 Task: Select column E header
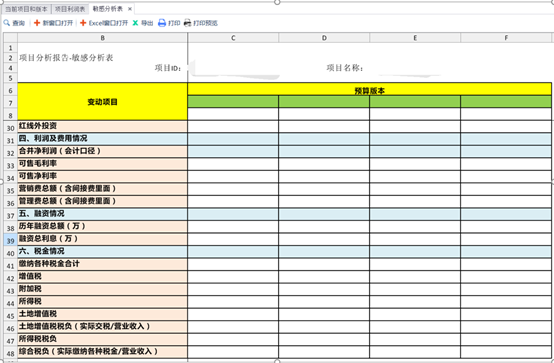click(415, 38)
